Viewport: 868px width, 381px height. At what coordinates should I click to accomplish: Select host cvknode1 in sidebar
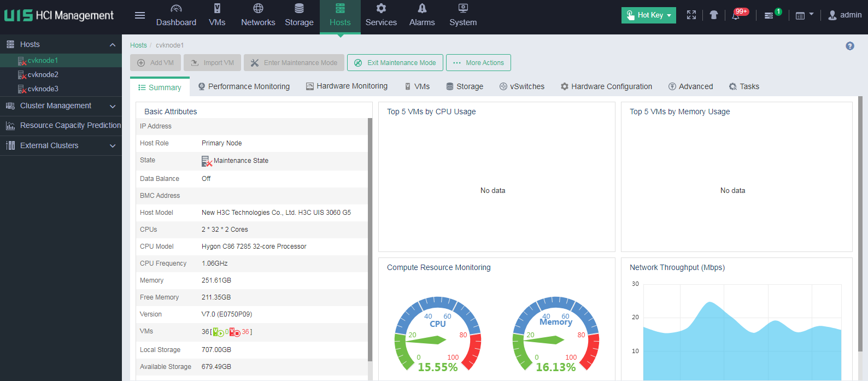click(x=43, y=61)
